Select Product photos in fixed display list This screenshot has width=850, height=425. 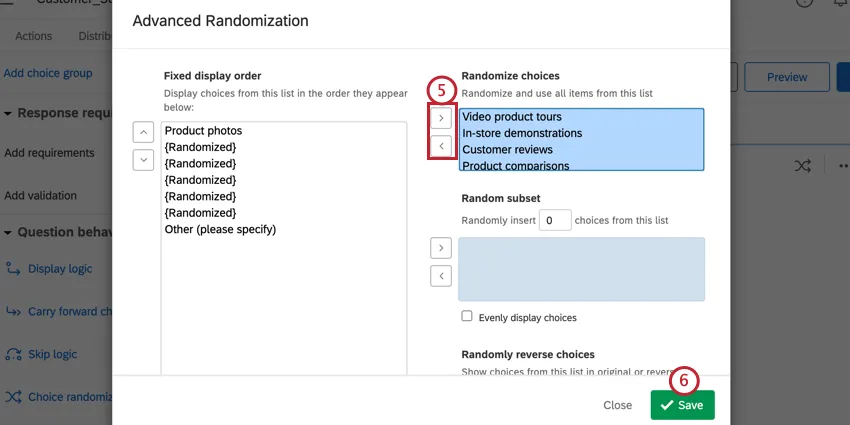[203, 131]
